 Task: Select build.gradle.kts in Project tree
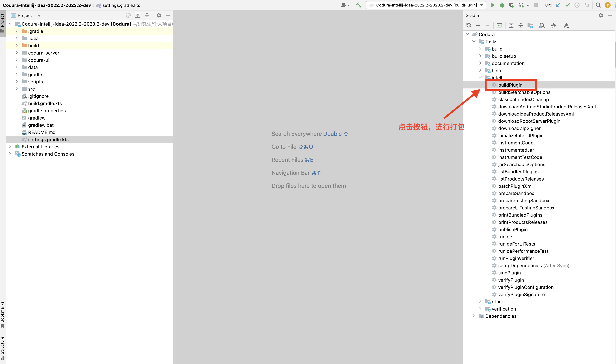45,103
